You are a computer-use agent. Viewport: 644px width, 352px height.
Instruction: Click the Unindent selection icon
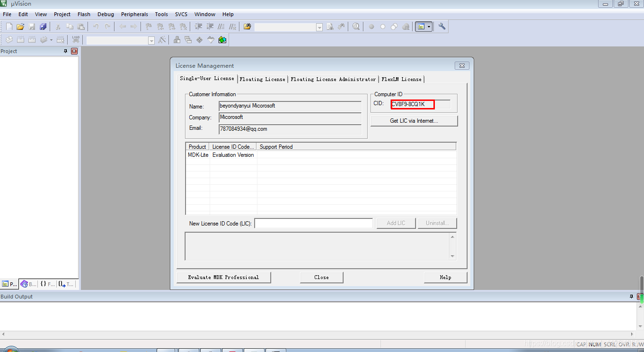click(210, 27)
